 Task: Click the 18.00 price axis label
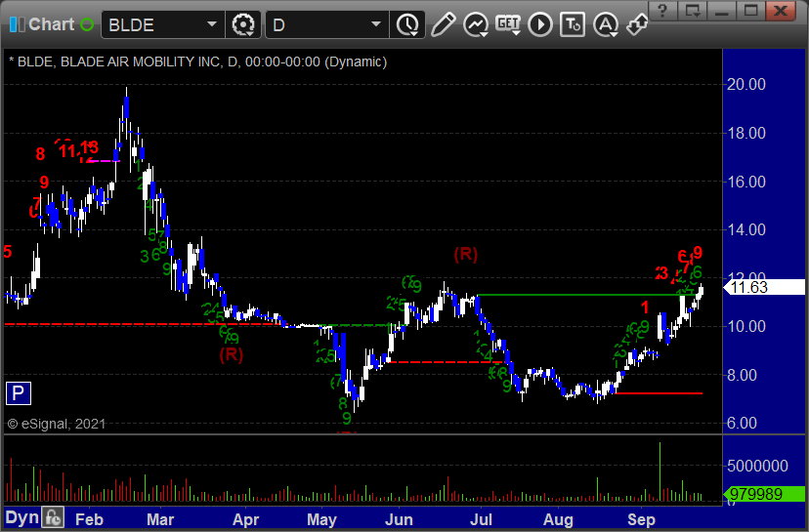746,133
